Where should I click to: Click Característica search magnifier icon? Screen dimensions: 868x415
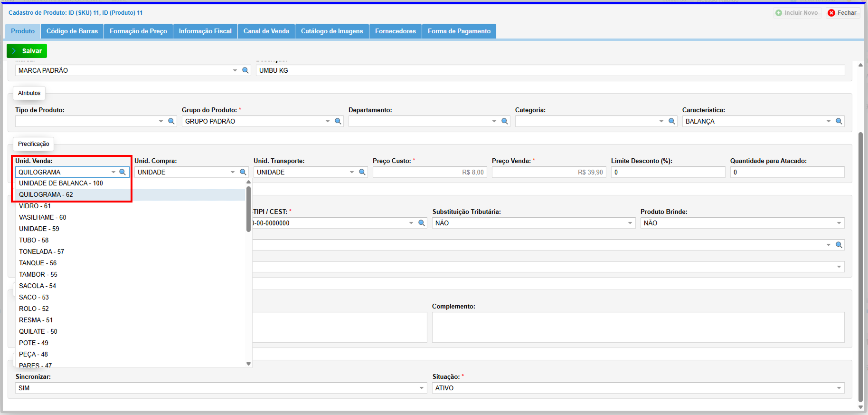click(839, 121)
